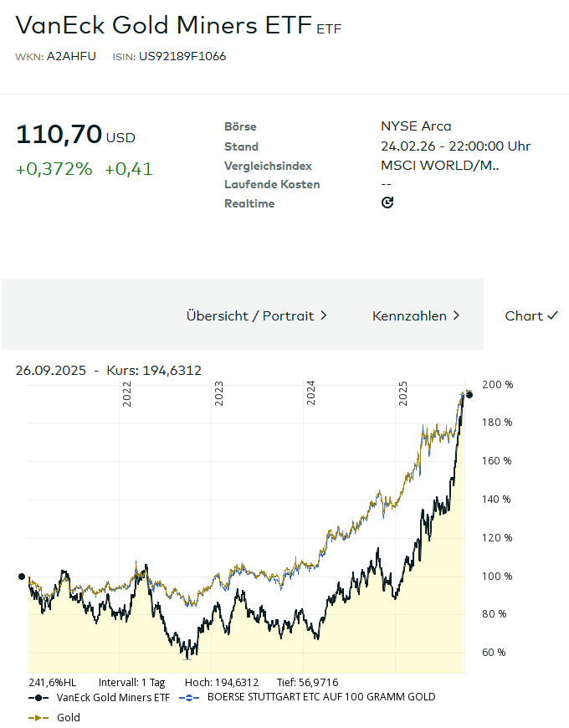Click the 2025 year label in chart
This screenshot has height=728, width=569.
[402, 394]
